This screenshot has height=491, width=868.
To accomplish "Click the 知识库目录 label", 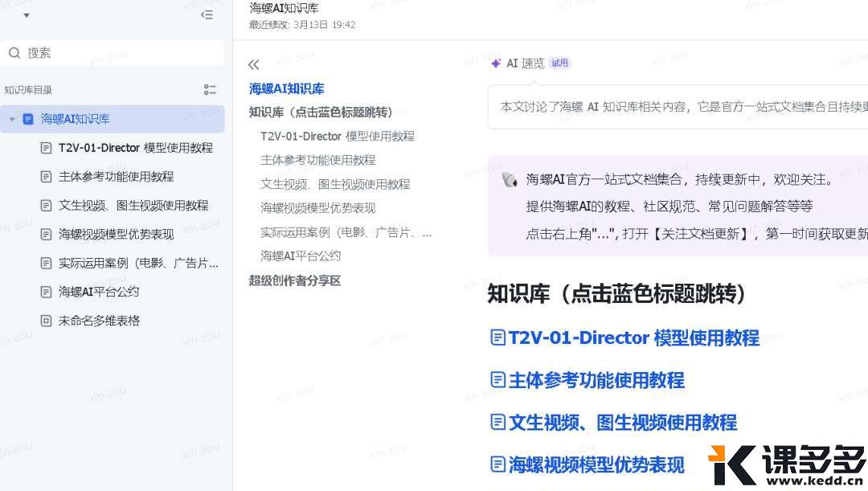I will point(28,90).
